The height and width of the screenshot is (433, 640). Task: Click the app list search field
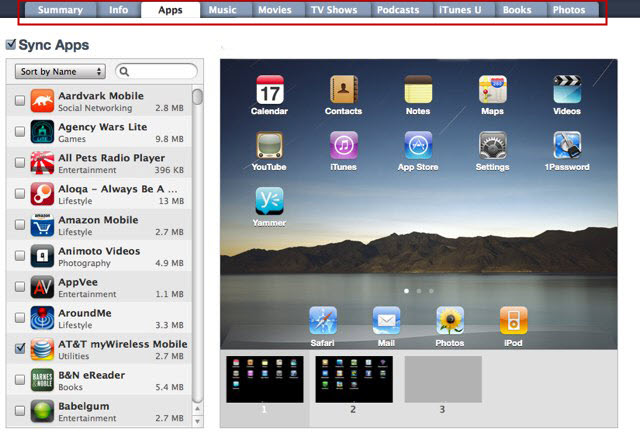tap(157, 71)
